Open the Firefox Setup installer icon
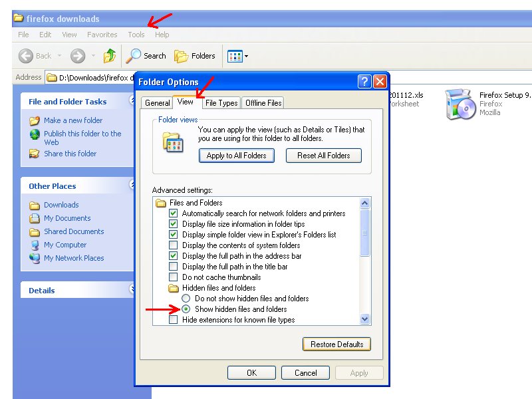Viewport: 532px width, 399px height. [460, 104]
